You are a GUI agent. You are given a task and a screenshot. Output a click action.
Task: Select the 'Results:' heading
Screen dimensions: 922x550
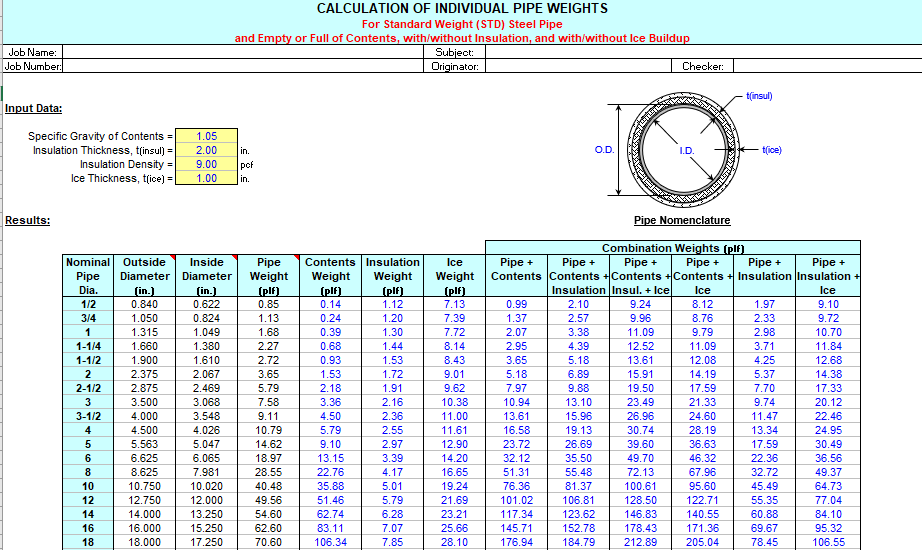(x=28, y=220)
